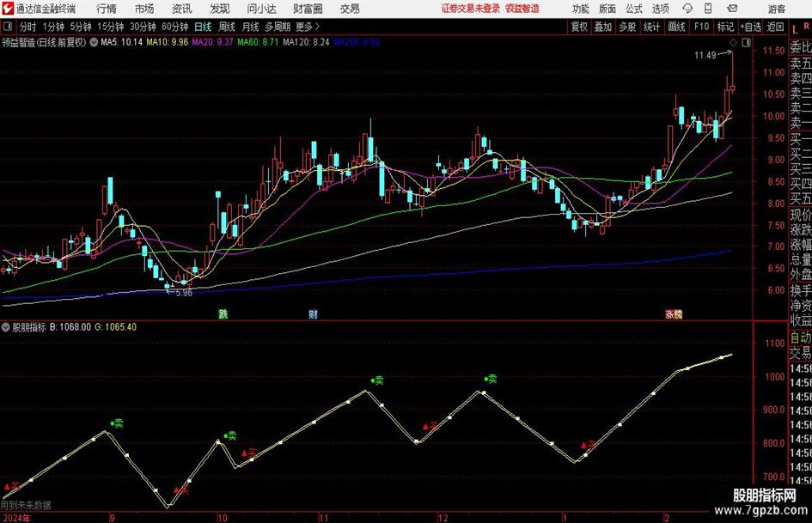Open the 交易 menu
Viewport: 812px width, 523px height.
350,9
